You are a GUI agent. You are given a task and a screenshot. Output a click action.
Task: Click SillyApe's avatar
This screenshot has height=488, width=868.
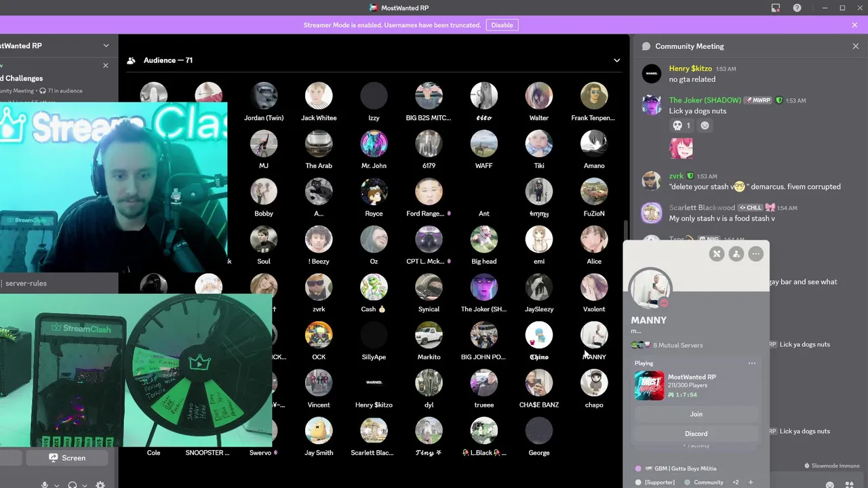[374, 335]
